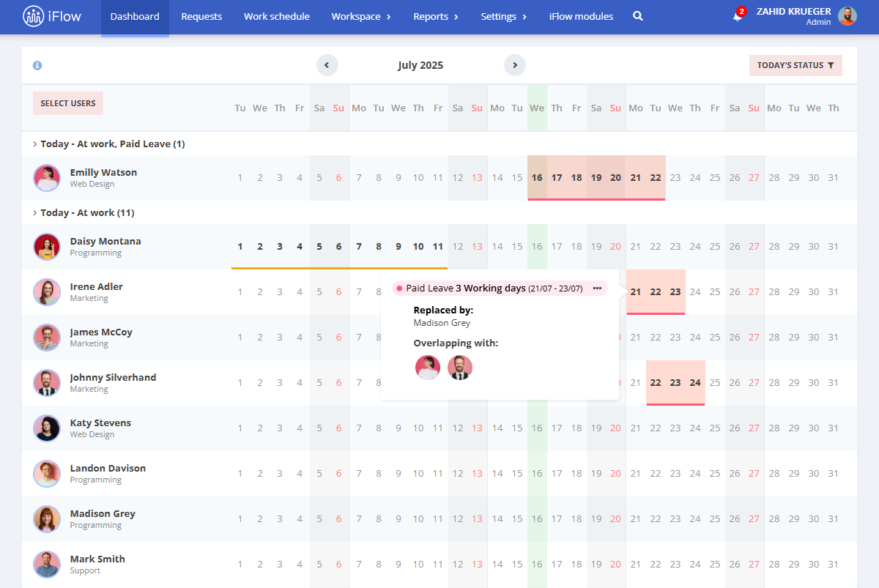Click Katy Stevens' avatar

pos(47,428)
